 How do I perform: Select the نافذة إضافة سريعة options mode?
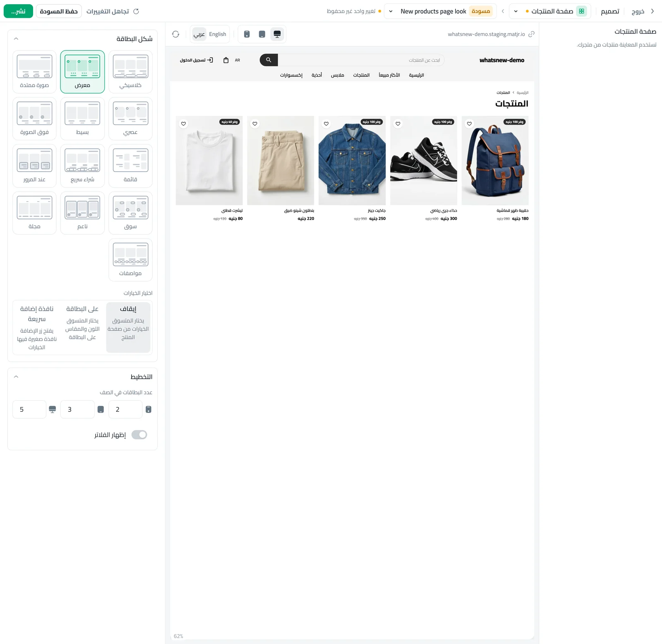[37, 327]
